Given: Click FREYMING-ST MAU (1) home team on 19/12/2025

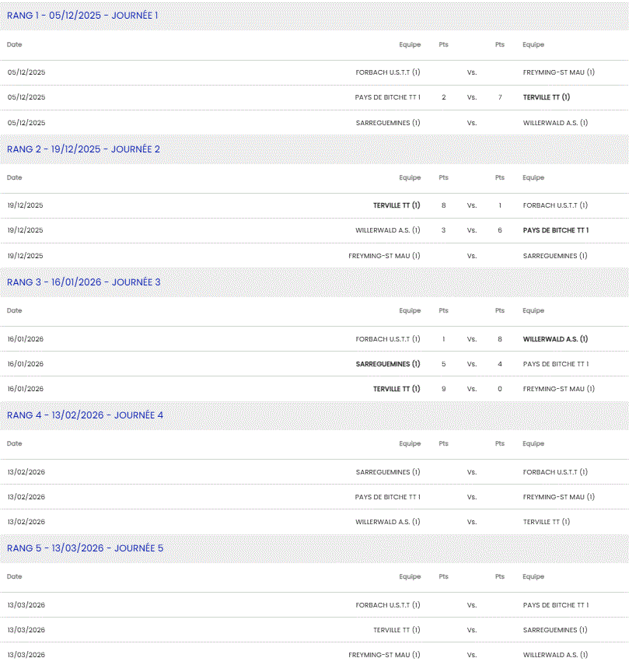Looking at the screenshot, I should point(384,255).
